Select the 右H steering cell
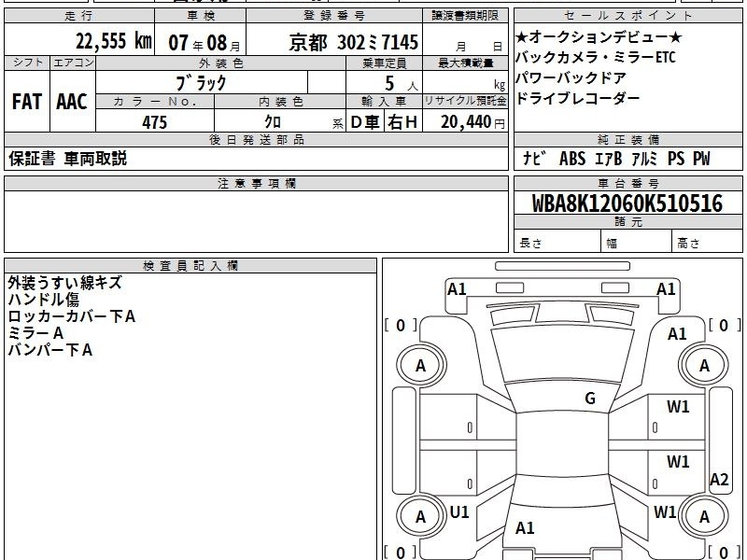This screenshot has height=560, width=747. point(402,122)
